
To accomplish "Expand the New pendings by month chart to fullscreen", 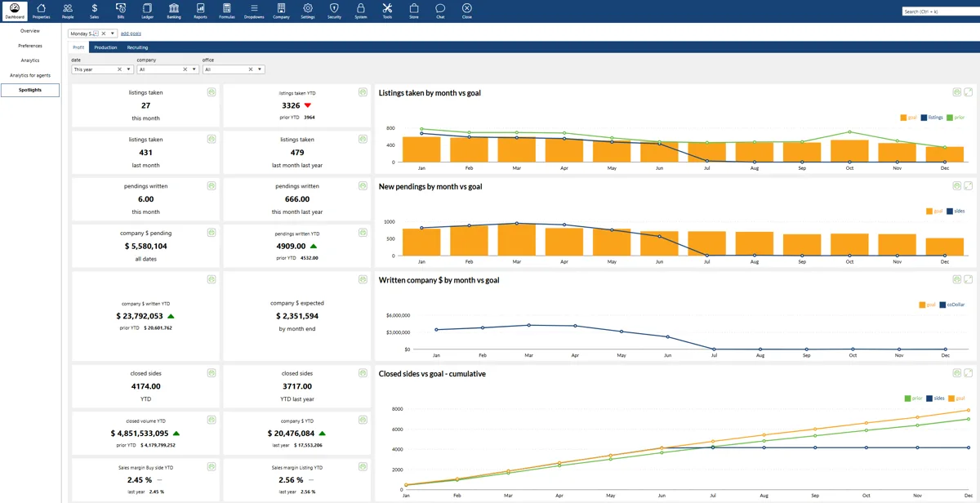I will click(x=969, y=186).
